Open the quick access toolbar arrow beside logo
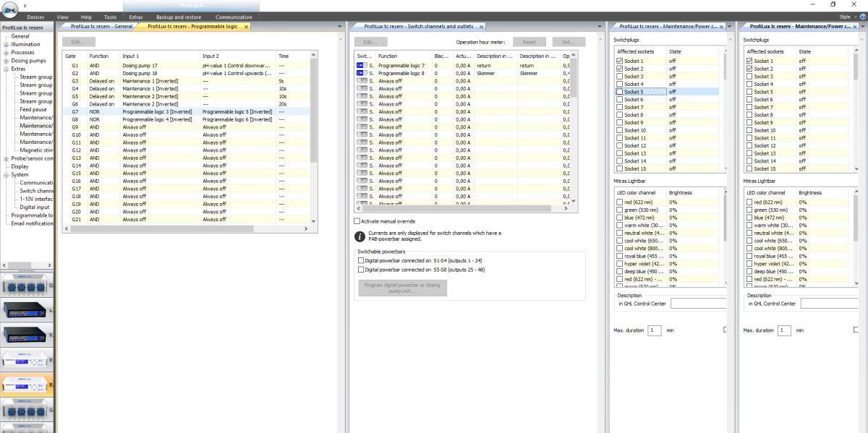This screenshot has width=868, height=433. [25, 5]
